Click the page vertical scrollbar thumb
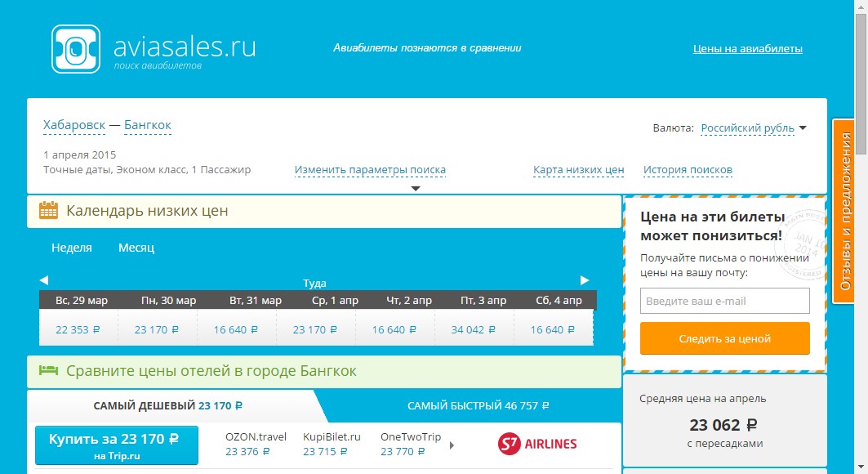This screenshot has height=474, width=868. (x=861, y=83)
